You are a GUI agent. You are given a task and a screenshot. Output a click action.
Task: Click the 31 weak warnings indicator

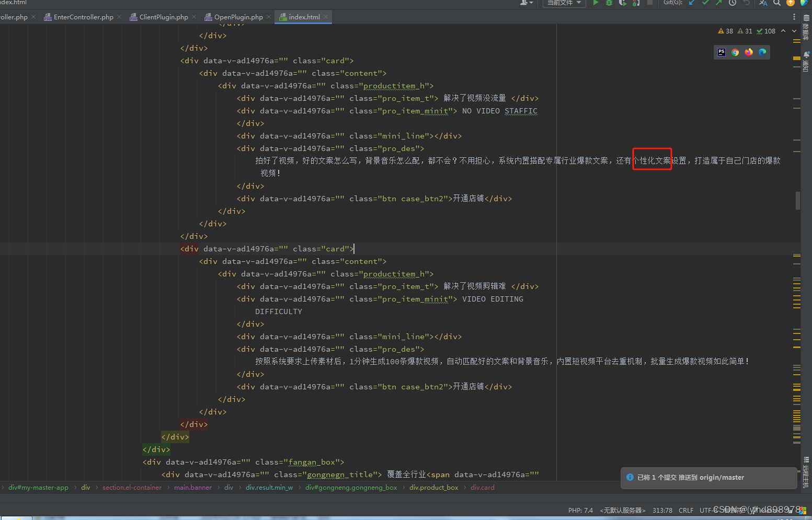click(x=745, y=31)
